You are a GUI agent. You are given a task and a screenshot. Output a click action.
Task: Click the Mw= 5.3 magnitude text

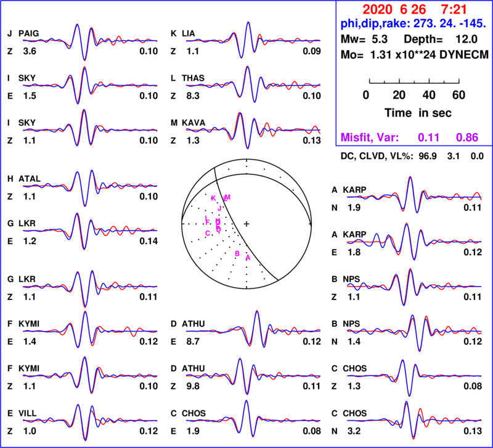pos(364,39)
